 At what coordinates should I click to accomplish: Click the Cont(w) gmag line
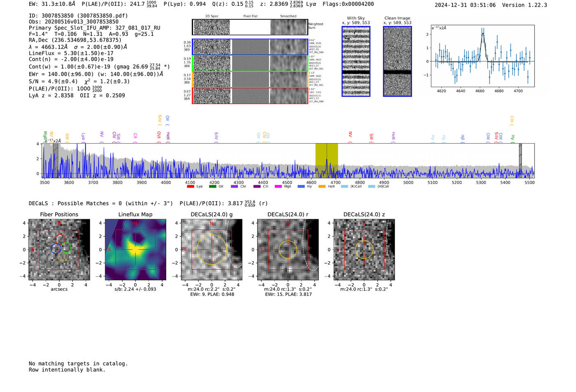(x=99, y=66)
